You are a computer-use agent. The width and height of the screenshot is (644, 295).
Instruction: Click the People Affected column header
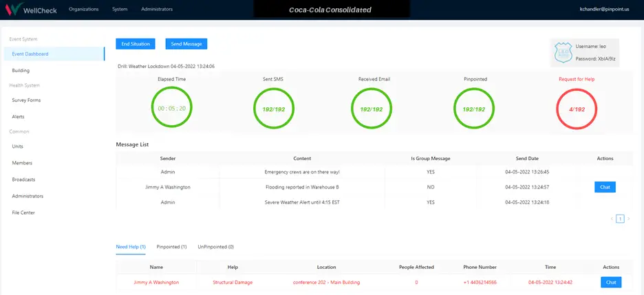point(416,267)
